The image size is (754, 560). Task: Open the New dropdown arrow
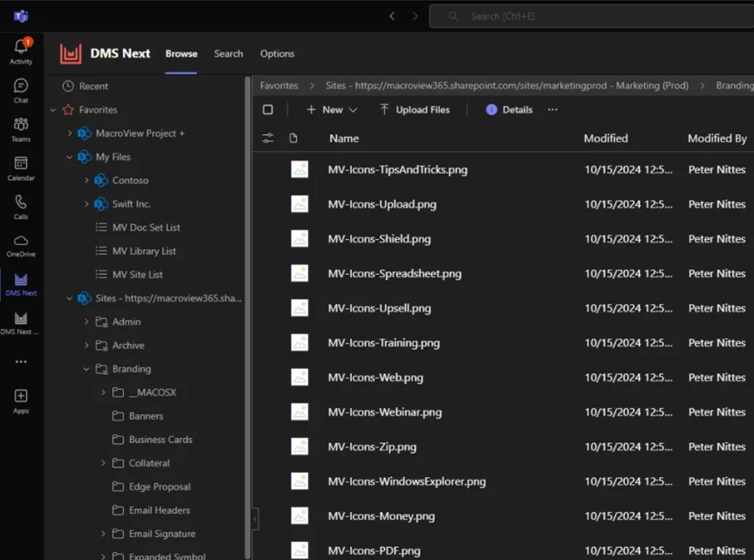click(353, 110)
